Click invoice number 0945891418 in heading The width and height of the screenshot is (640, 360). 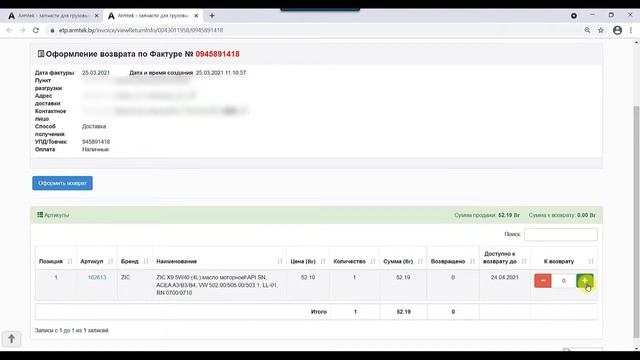[x=218, y=54]
